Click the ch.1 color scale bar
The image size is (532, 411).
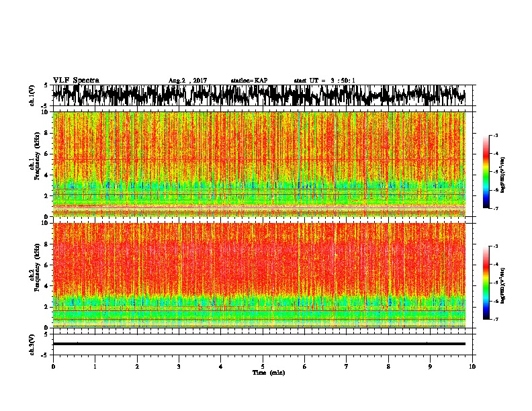click(486, 172)
